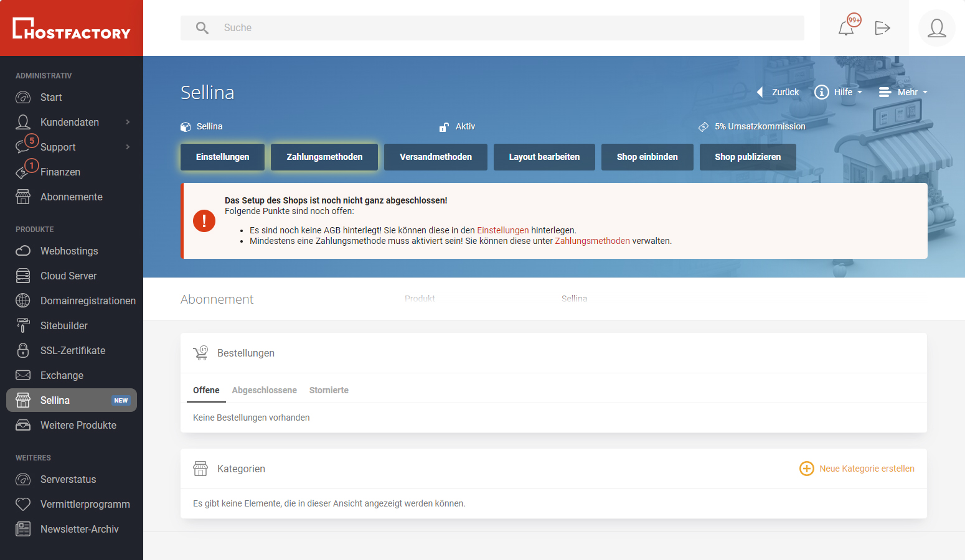965x560 pixels.
Task: Click the Start gauge icon in sidebar
Action: [x=23, y=97]
